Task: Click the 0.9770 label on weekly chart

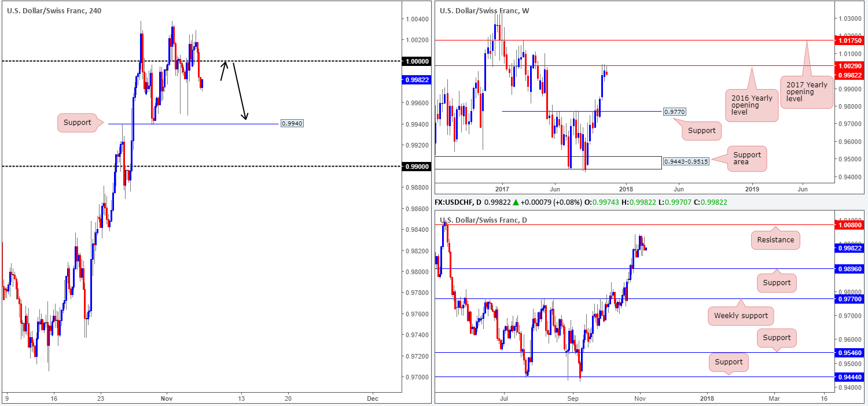Action: click(x=674, y=111)
